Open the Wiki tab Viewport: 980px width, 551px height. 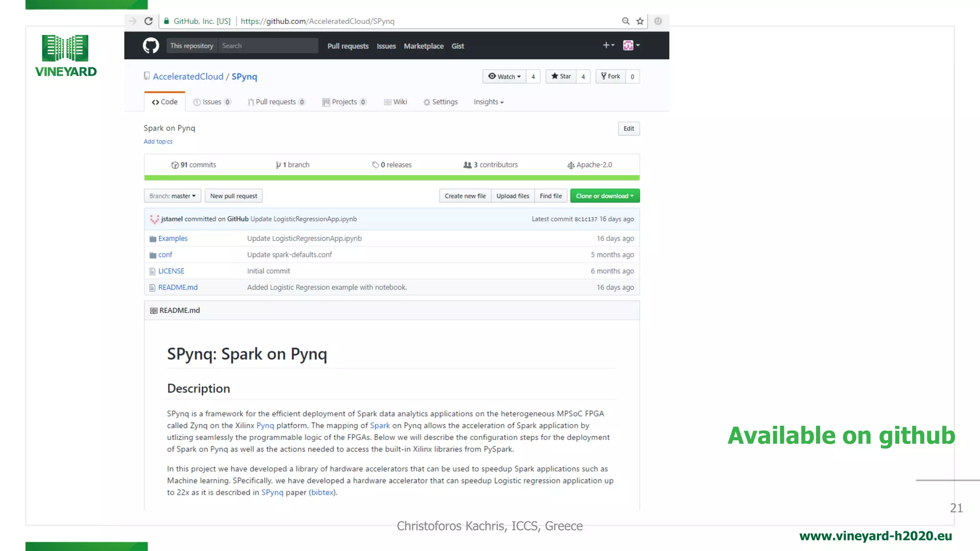coord(395,102)
